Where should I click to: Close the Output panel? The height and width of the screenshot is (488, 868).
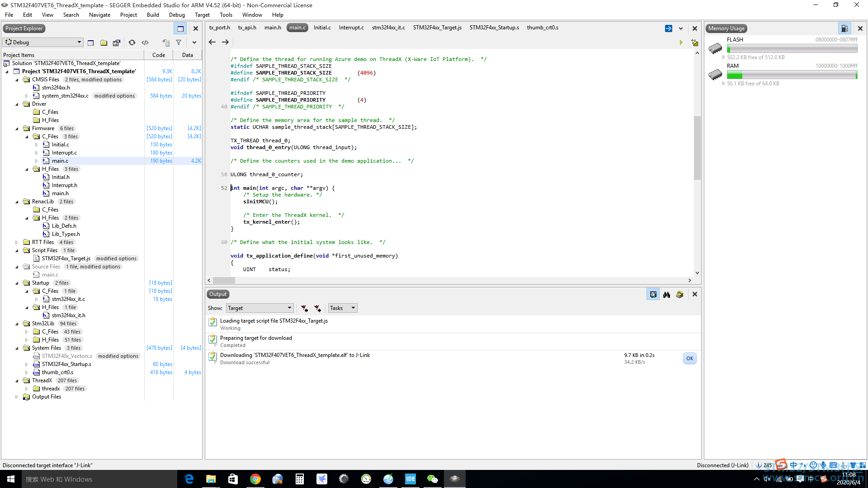(695, 294)
